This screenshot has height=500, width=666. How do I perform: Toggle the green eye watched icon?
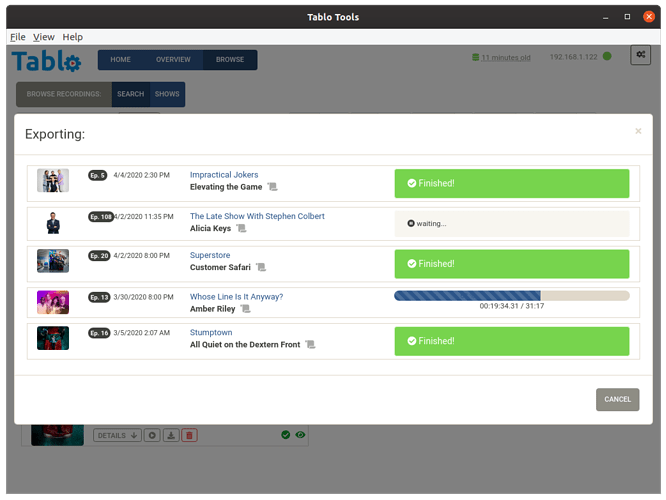pyautogui.click(x=300, y=435)
